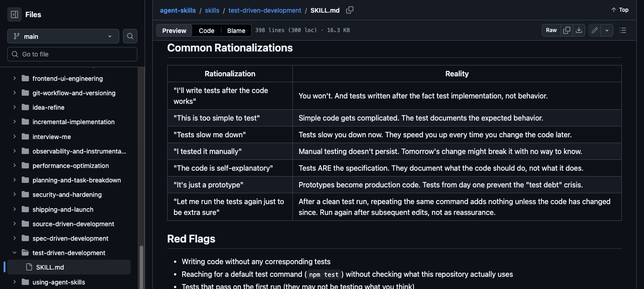Click the "npm test" inline code text
Viewport: 644px width, 289px height.
[324, 275]
